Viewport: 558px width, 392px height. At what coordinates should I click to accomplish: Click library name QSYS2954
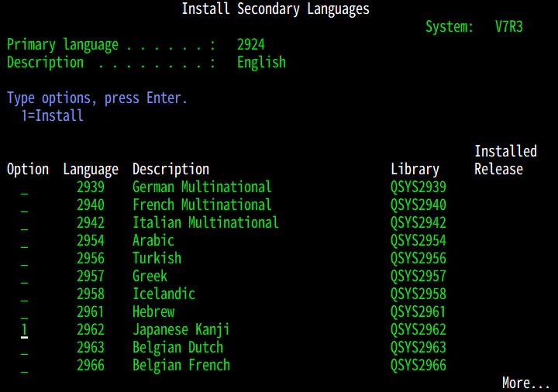pyautogui.click(x=418, y=240)
